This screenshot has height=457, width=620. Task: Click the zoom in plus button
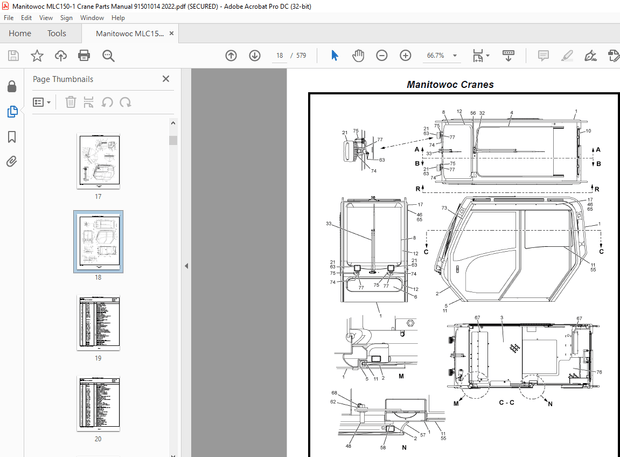coord(405,56)
